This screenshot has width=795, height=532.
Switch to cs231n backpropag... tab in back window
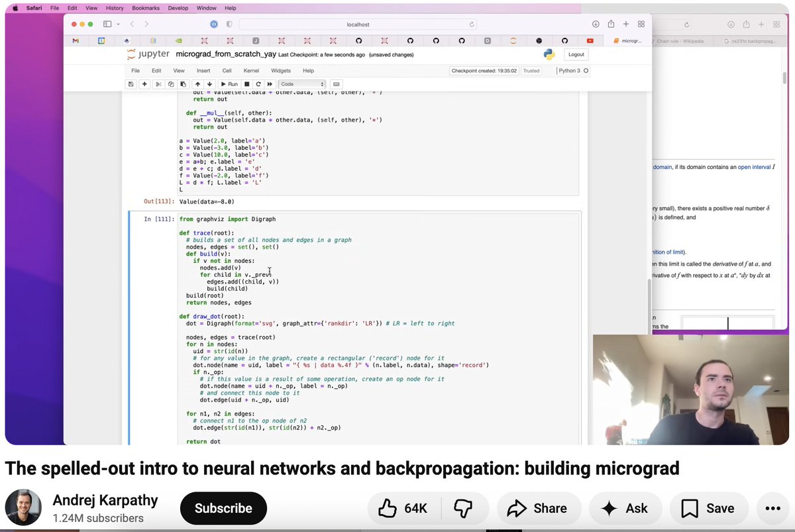750,40
